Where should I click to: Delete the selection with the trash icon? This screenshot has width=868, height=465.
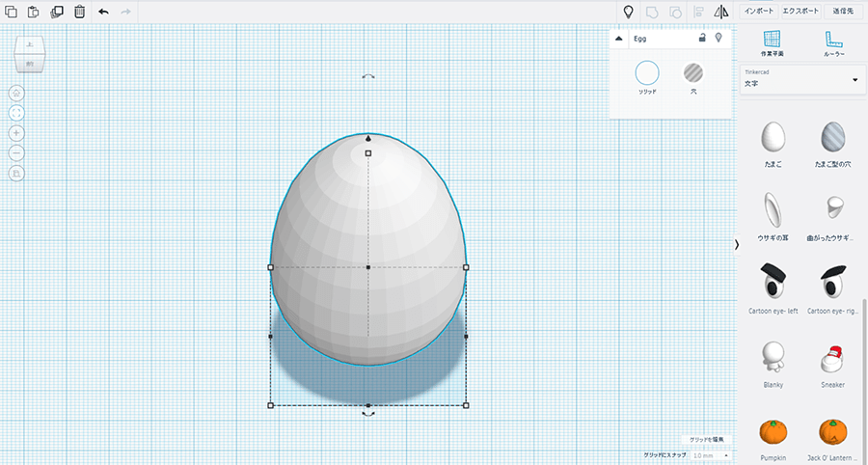click(80, 12)
